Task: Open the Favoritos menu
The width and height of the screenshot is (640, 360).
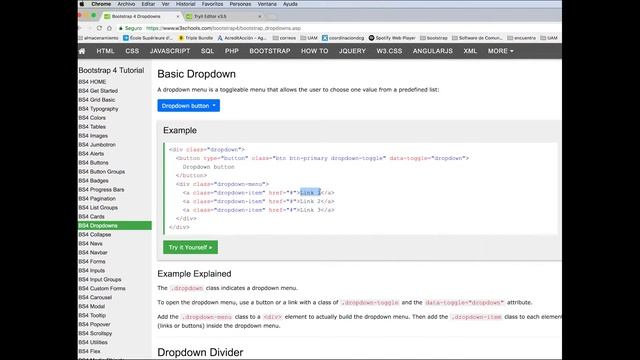Action: pos(212,4)
